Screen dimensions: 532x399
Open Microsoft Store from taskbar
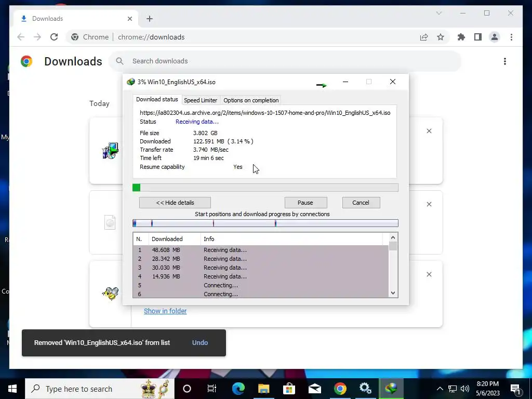pos(289,389)
